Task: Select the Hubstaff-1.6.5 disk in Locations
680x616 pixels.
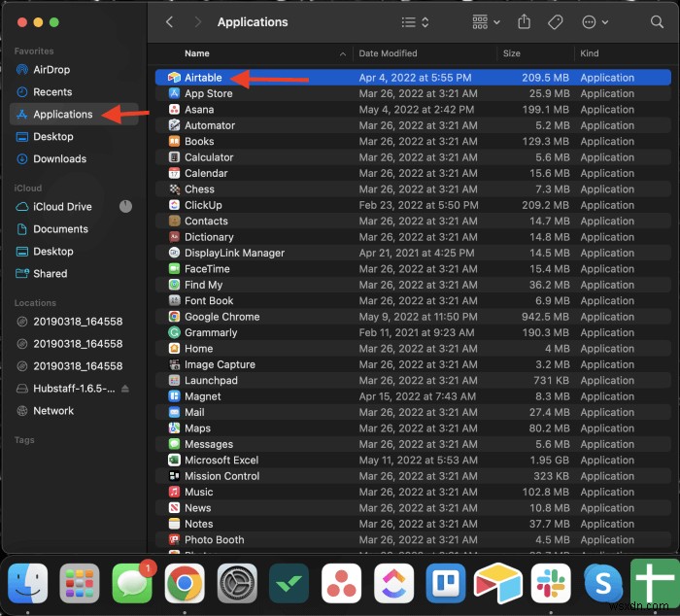Action: [x=74, y=389]
